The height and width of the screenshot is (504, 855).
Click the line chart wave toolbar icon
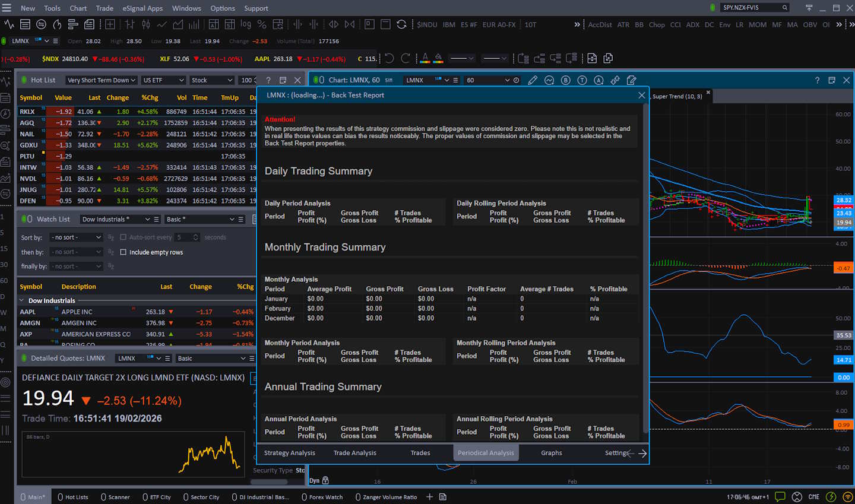[x=9, y=24]
